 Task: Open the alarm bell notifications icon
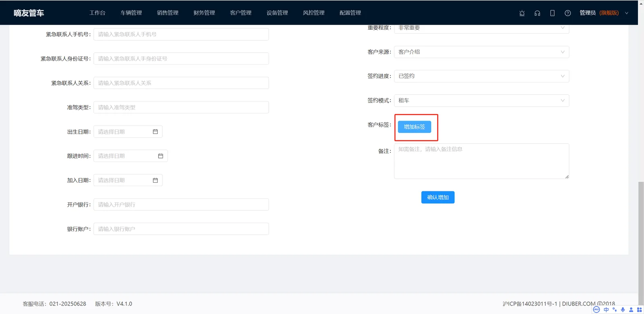(522, 13)
